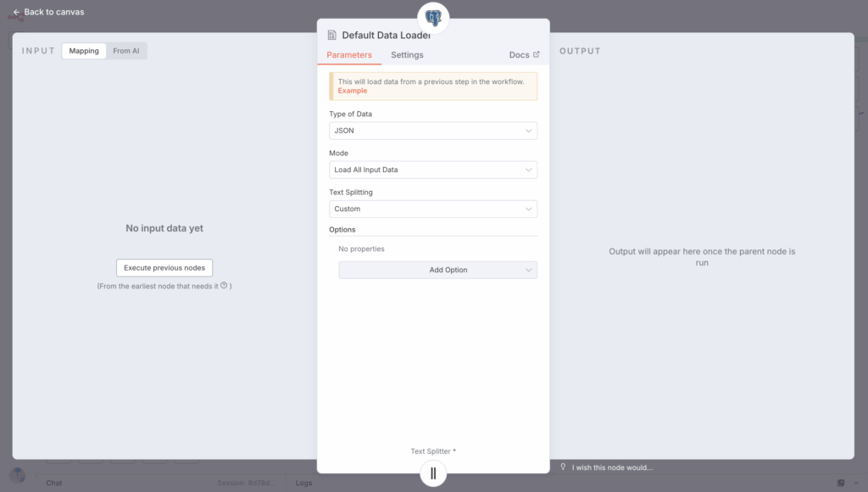This screenshot has width=868, height=492.
Task: Click the Docs external link icon
Action: 536,55
